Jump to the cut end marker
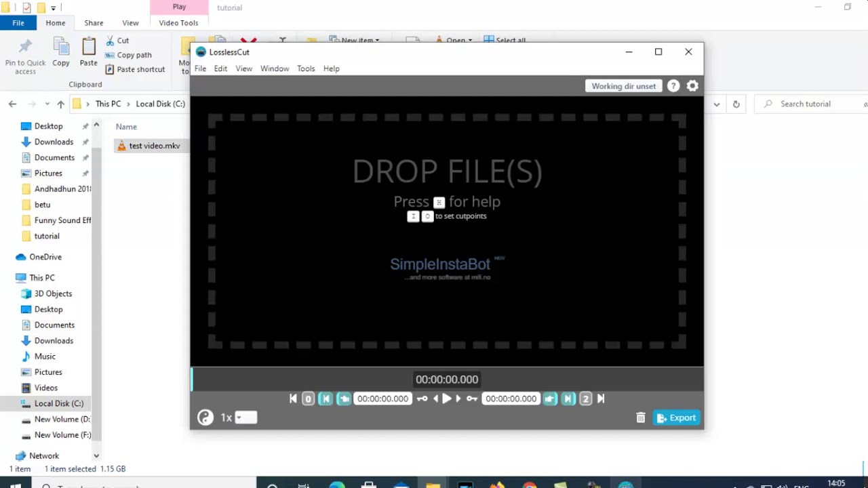 click(x=568, y=399)
